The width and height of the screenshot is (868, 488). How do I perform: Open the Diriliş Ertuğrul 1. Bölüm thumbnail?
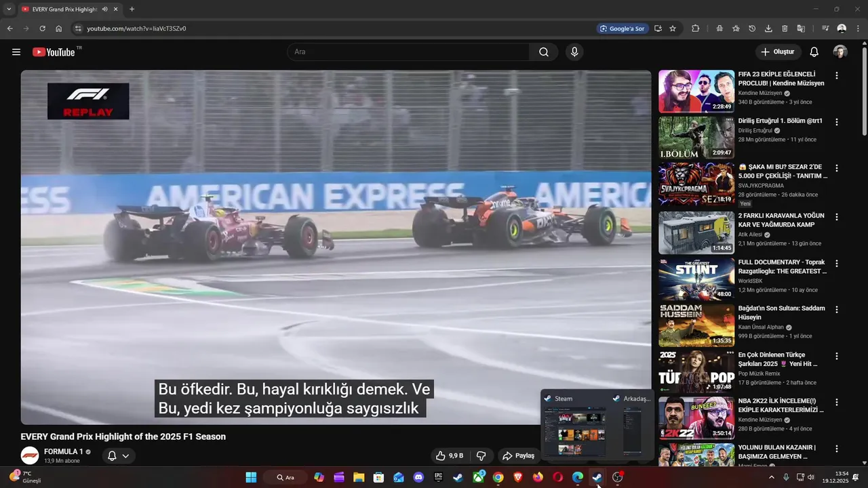click(x=696, y=138)
